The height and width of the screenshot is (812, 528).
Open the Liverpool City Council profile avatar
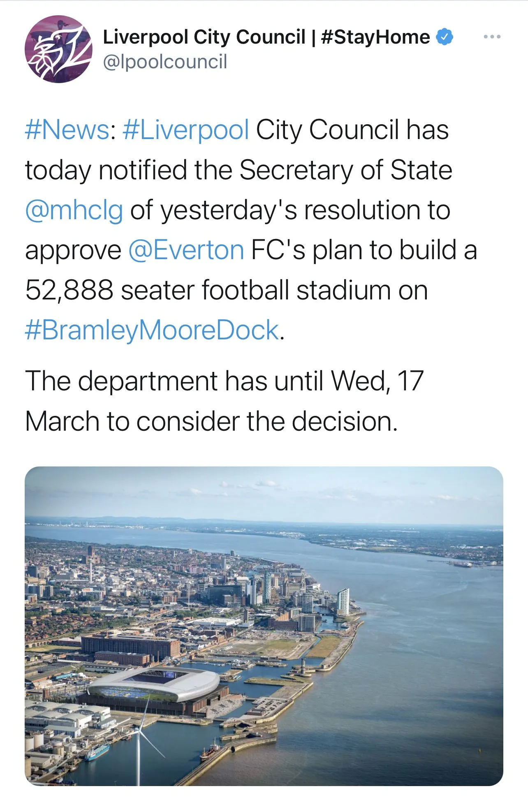point(58,49)
